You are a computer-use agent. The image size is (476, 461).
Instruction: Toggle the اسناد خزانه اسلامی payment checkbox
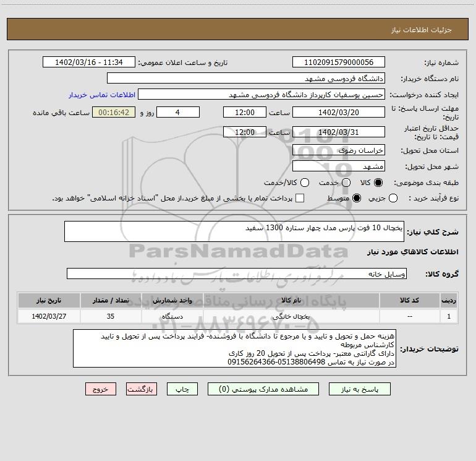coord(300,198)
